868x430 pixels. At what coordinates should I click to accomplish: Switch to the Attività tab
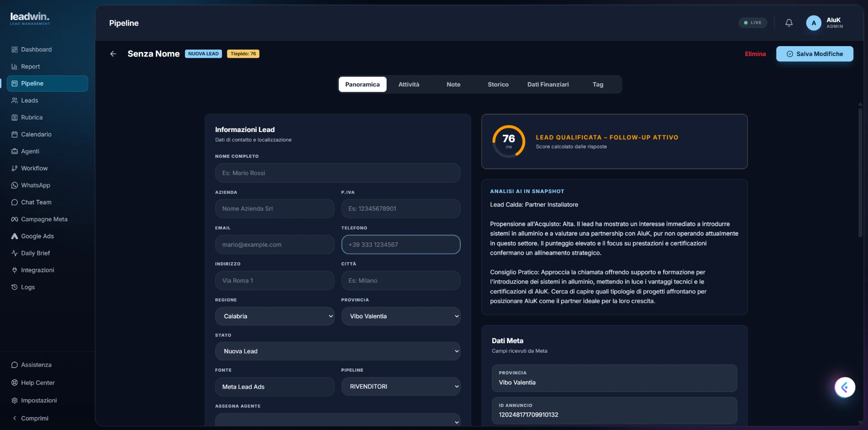(x=409, y=85)
